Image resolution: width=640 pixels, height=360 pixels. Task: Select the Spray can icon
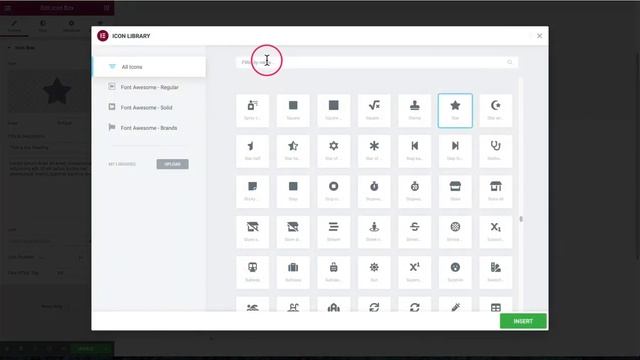pyautogui.click(x=252, y=110)
